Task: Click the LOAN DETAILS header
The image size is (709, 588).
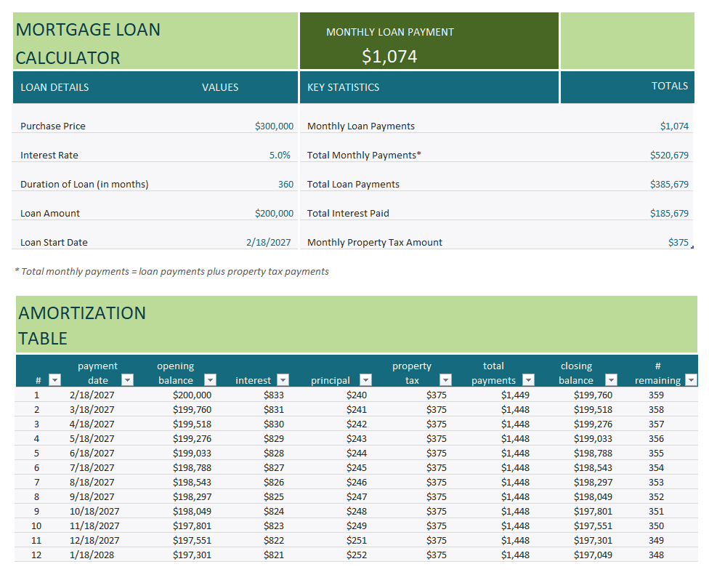Action: [x=54, y=87]
